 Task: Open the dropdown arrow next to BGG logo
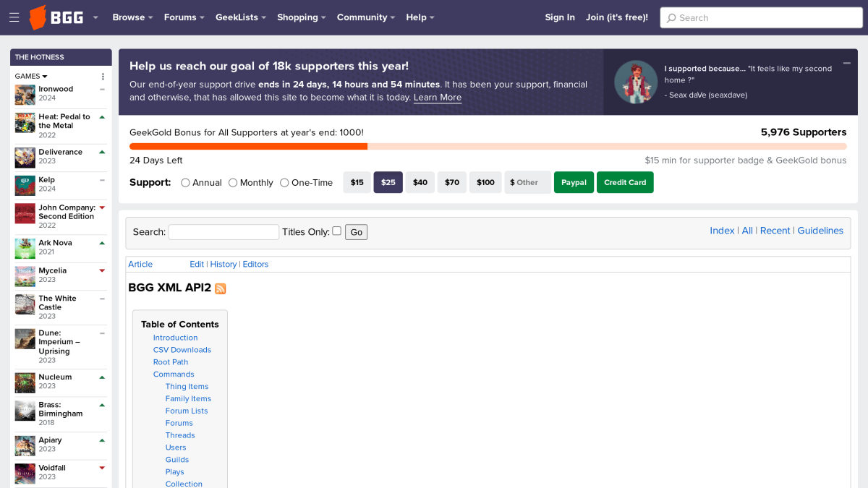95,17
